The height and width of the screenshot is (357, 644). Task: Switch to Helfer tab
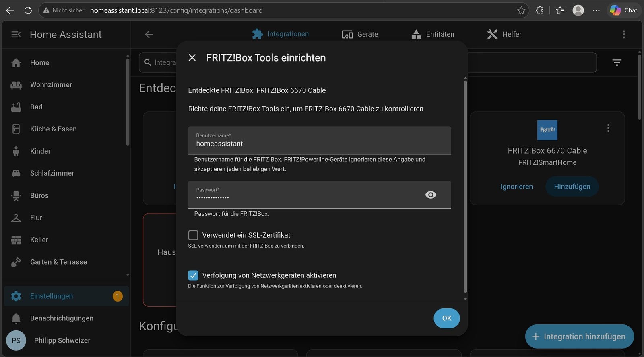504,35
